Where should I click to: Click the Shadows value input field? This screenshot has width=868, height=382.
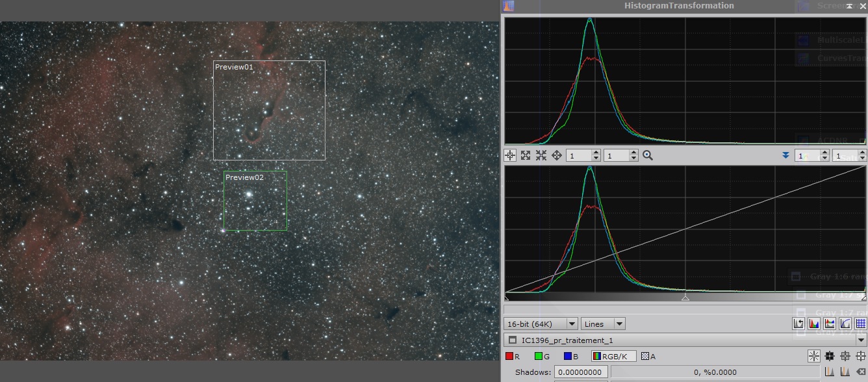tap(581, 372)
